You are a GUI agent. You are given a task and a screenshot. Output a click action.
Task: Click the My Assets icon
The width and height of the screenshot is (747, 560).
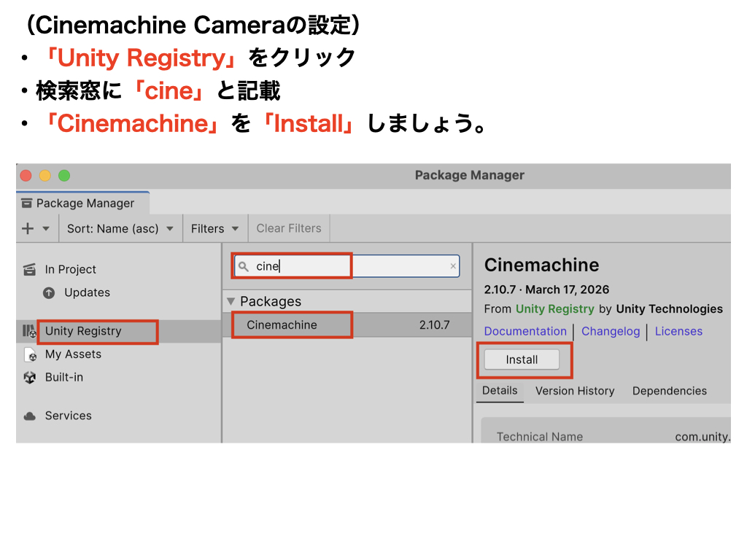click(x=30, y=355)
